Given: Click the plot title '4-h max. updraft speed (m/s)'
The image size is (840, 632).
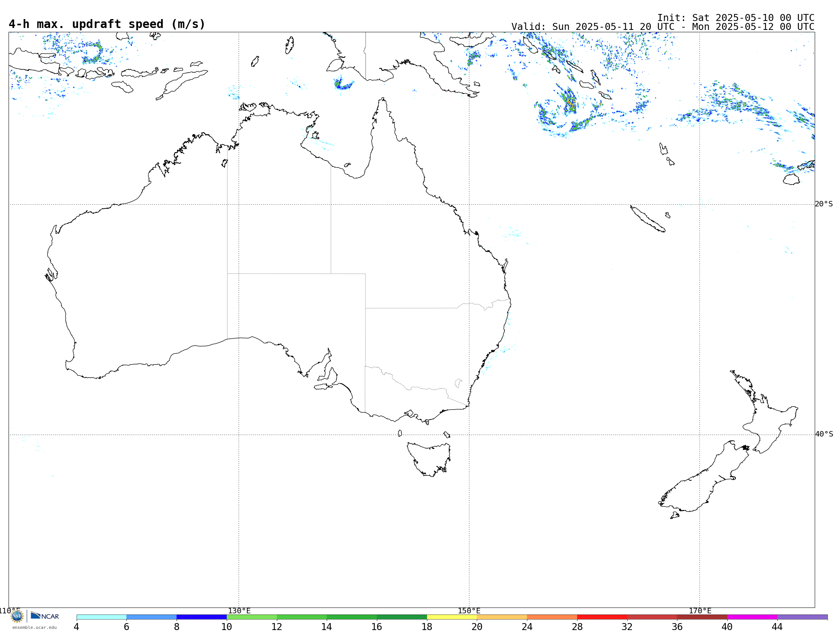Looking at the screenshot, I should [107, 24].
